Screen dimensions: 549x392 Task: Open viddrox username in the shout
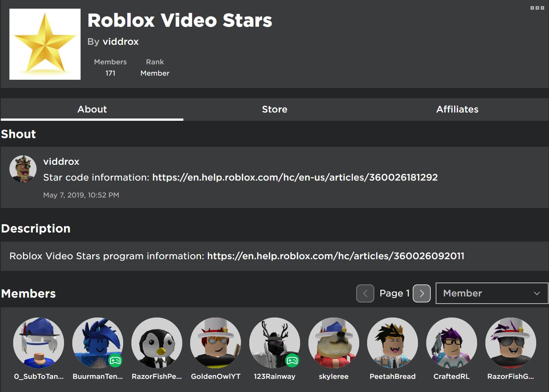(61, 161)
